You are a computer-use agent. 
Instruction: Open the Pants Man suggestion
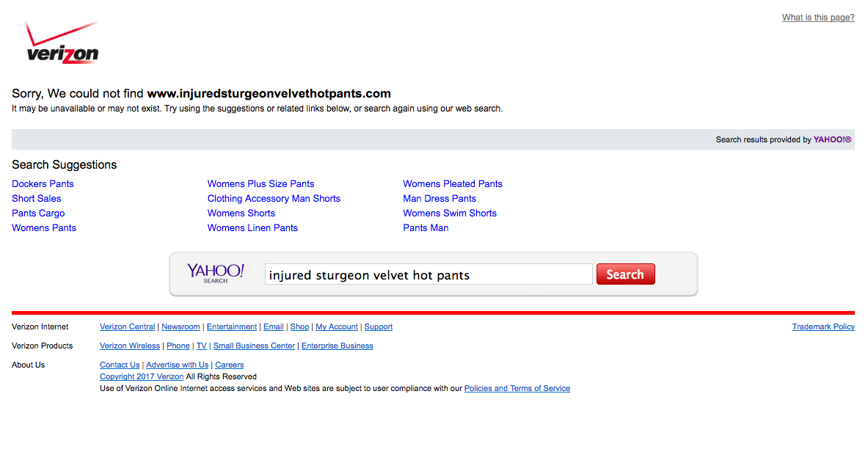pyautogui.click(x=426, y=228)
